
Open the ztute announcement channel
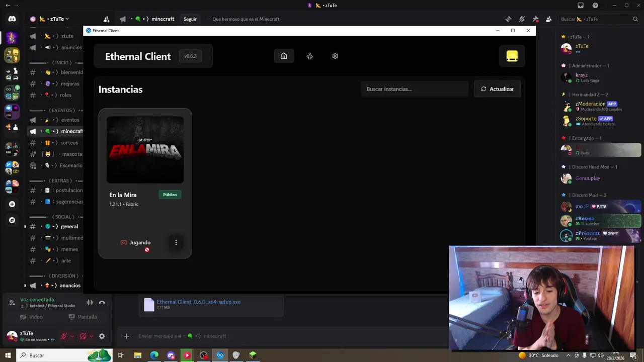point(55,36)
